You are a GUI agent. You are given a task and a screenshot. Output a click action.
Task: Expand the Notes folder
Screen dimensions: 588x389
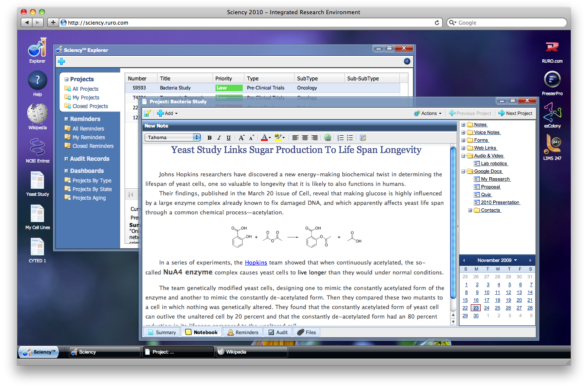(463, 125)
